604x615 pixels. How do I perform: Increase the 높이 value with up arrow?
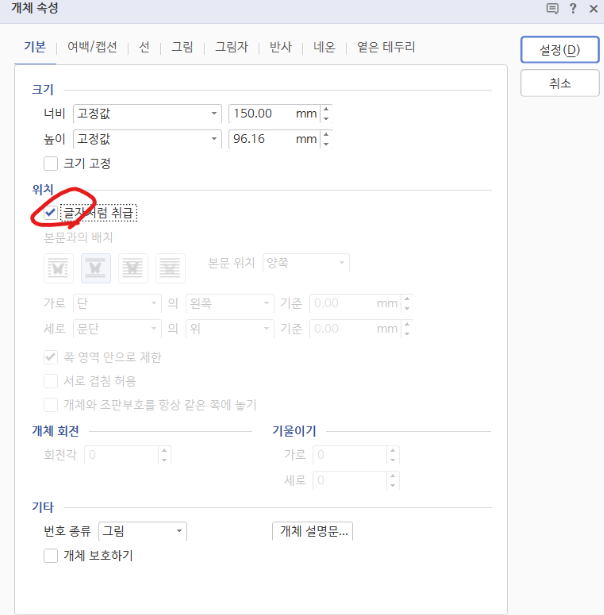[326, 135]
